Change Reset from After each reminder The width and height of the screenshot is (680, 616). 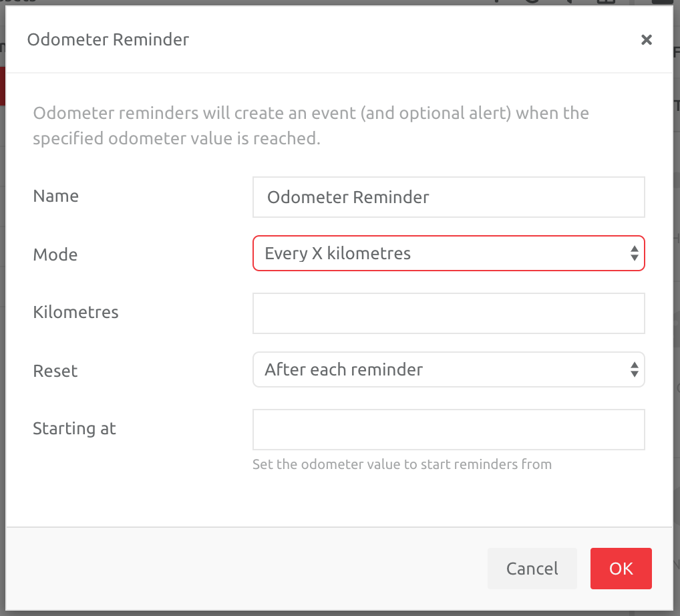point(448,369)
